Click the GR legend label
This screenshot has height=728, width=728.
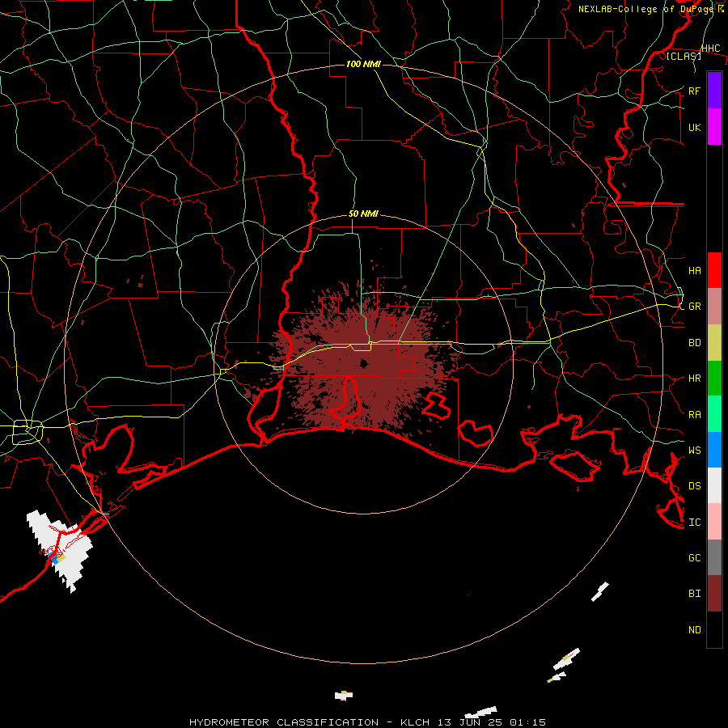pyautogui.click(x=694, y=307)
